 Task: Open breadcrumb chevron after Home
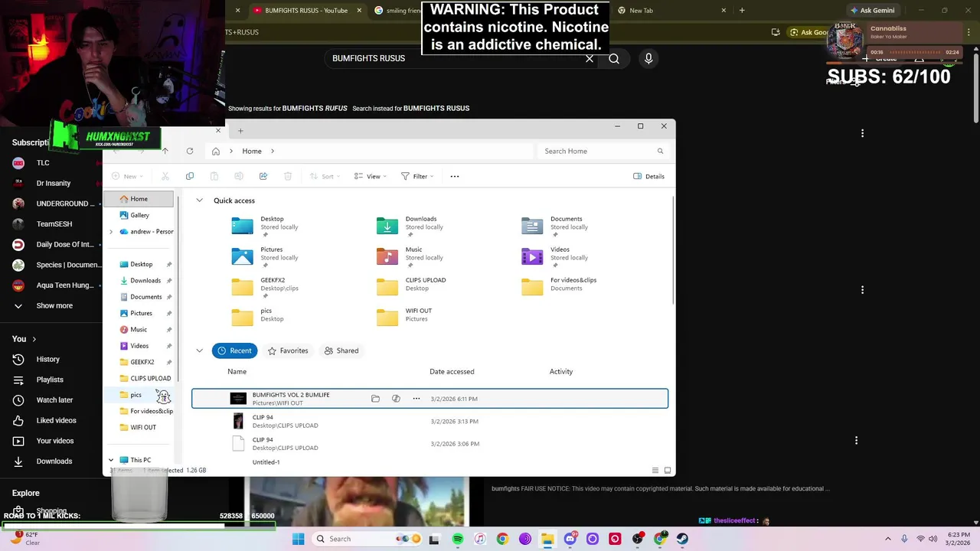click(272, 151)
